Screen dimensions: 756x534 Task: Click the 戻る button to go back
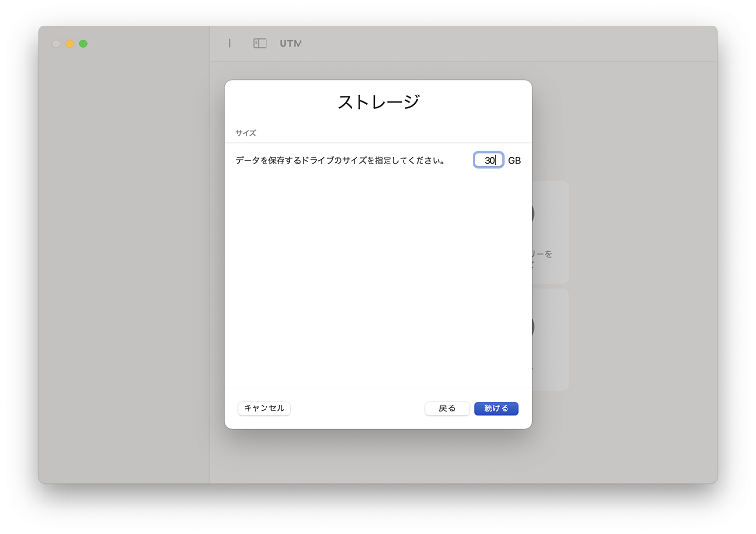447,408
